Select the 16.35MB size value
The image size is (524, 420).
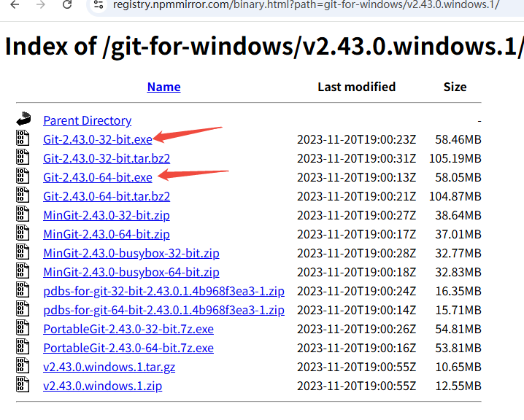tap(458, 292)
